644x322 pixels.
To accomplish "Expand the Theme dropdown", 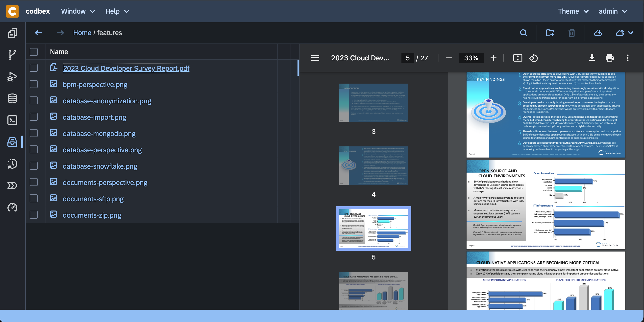I will [573, 11].
